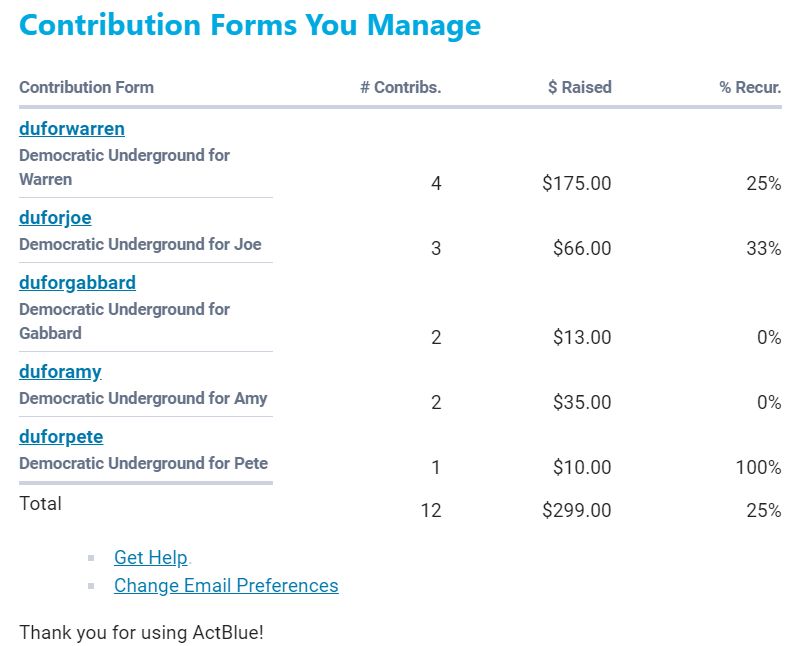Select the $175.00 raised amount for Warren

point(576,184)
